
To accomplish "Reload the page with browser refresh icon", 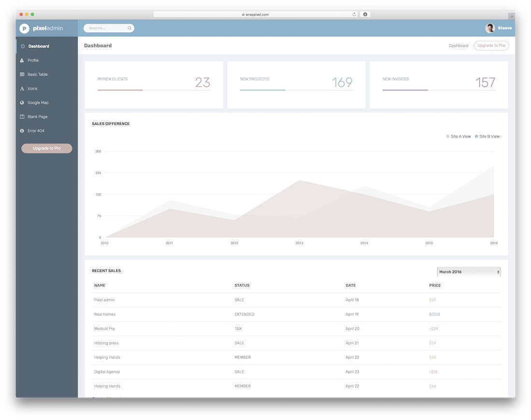I will (354, 14).
